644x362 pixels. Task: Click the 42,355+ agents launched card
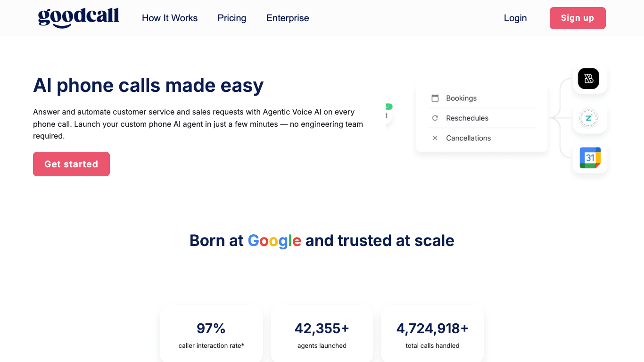point(322,334)
